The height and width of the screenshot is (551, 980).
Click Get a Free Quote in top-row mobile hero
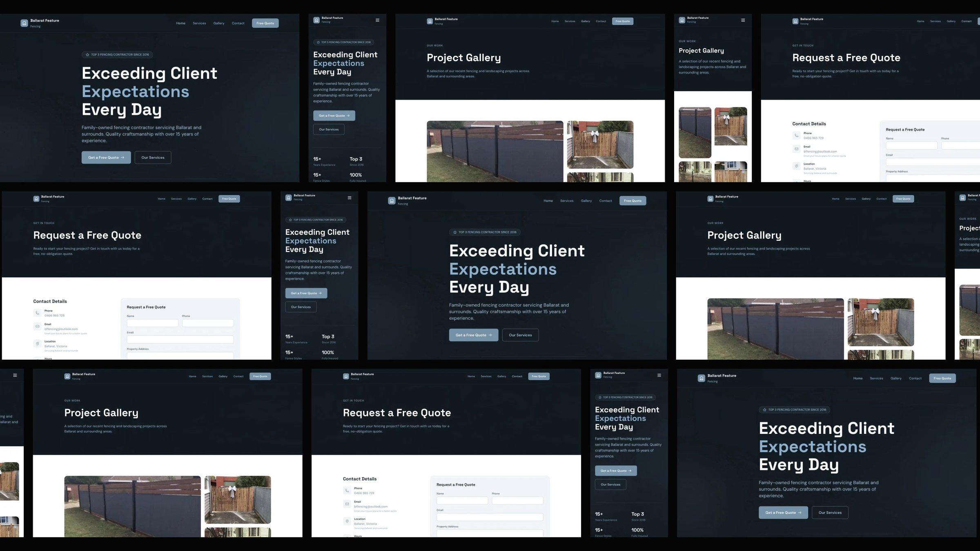(334, 116)
